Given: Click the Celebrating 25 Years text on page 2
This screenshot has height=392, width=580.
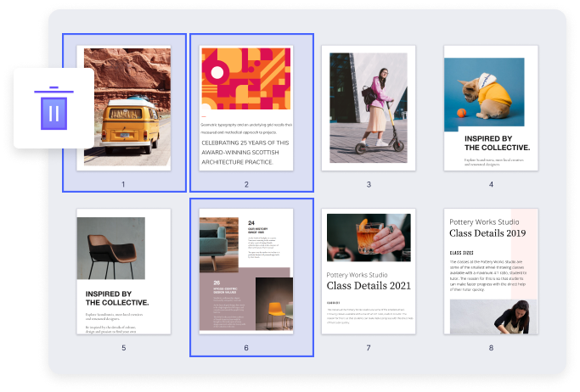Looking at the screenshot, I should tap(245, 153).
